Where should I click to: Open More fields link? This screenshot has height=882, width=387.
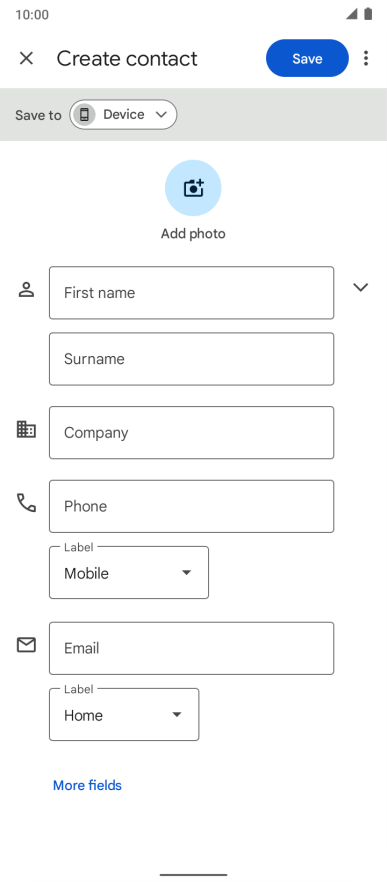pos(87,785)
